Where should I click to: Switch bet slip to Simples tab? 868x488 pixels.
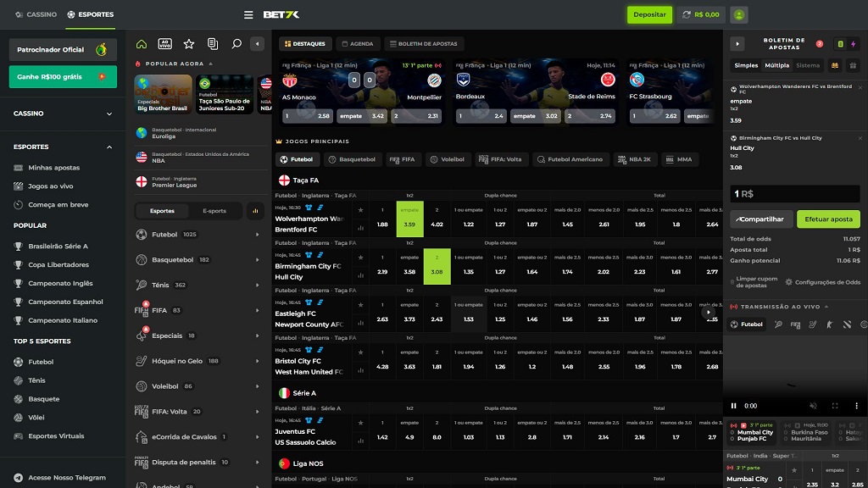point(746,65)
